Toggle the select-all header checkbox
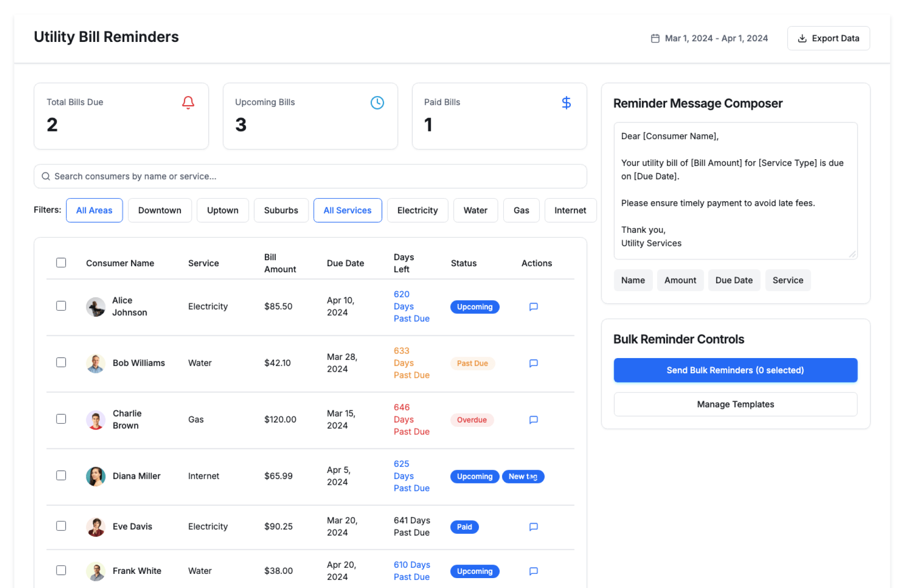The image size is (905, 588). (61, 262)
